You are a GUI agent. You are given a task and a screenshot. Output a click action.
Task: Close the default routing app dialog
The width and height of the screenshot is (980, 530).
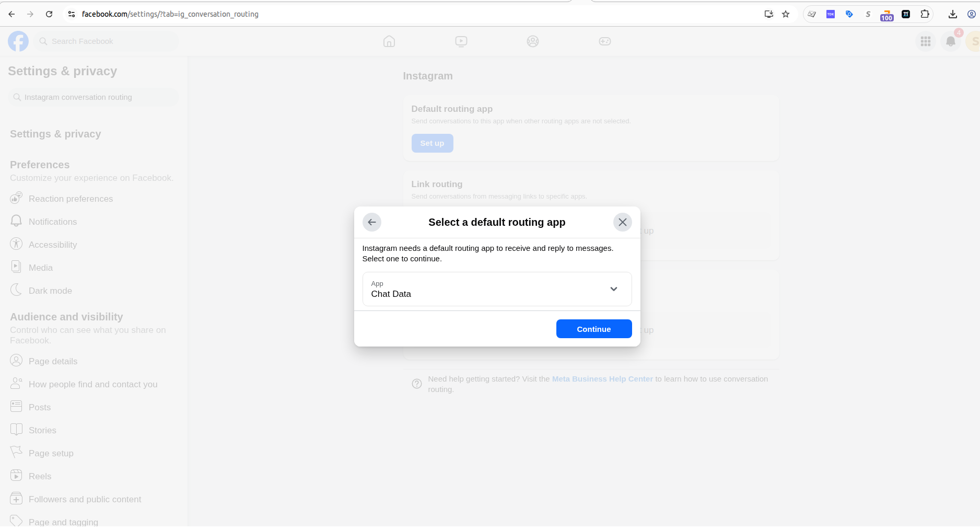click(623, 222)
